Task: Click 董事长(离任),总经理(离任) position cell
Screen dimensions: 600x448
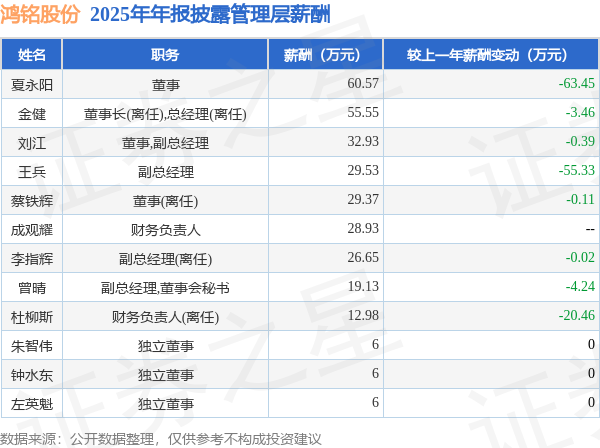Action: [165, 114]
